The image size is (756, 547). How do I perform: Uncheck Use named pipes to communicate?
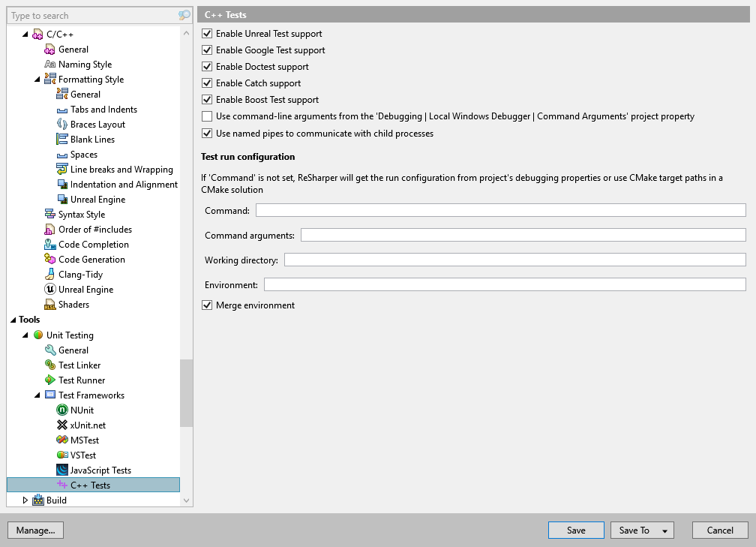207,133
